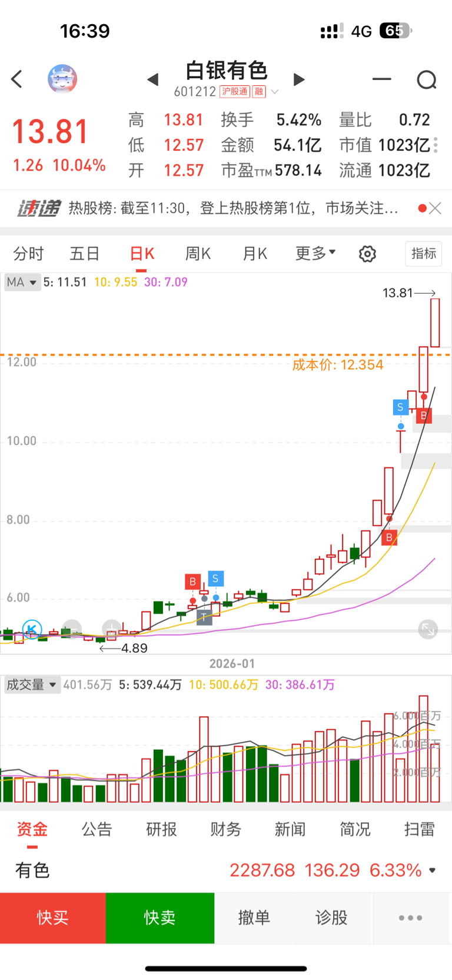Go to next stock with right triangle
The image size is (452, 980).
pos(299,79)
